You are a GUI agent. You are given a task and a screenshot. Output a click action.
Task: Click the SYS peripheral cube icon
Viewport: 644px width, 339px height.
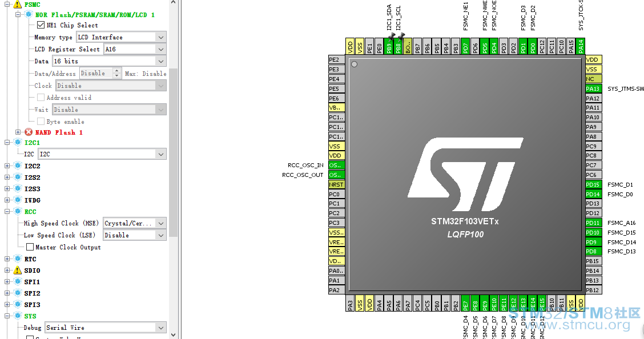pyautogui.click(x=17, y=316)
